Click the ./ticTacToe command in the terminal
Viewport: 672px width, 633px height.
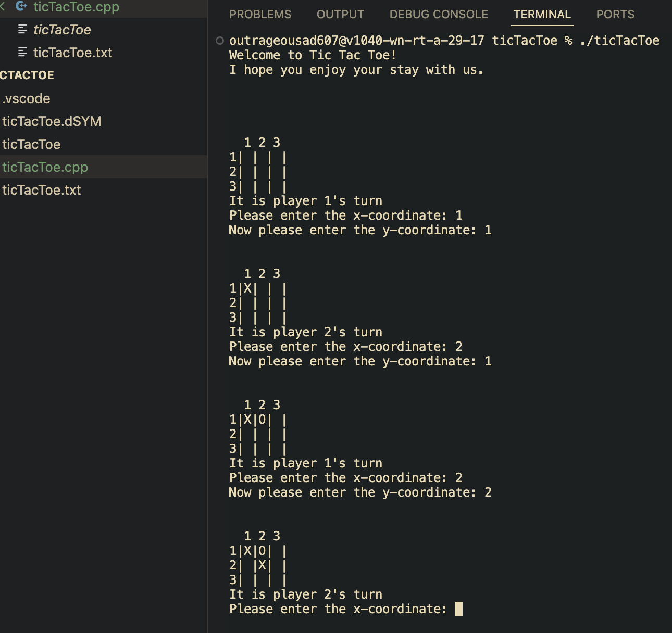[x=619, y=41]
